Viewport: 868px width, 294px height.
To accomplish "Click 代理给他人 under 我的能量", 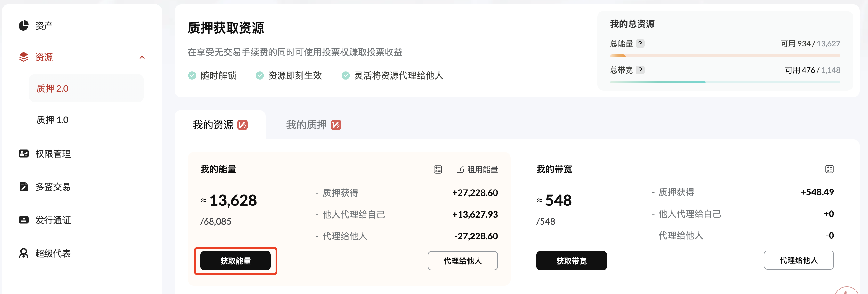I will [462, 261].
